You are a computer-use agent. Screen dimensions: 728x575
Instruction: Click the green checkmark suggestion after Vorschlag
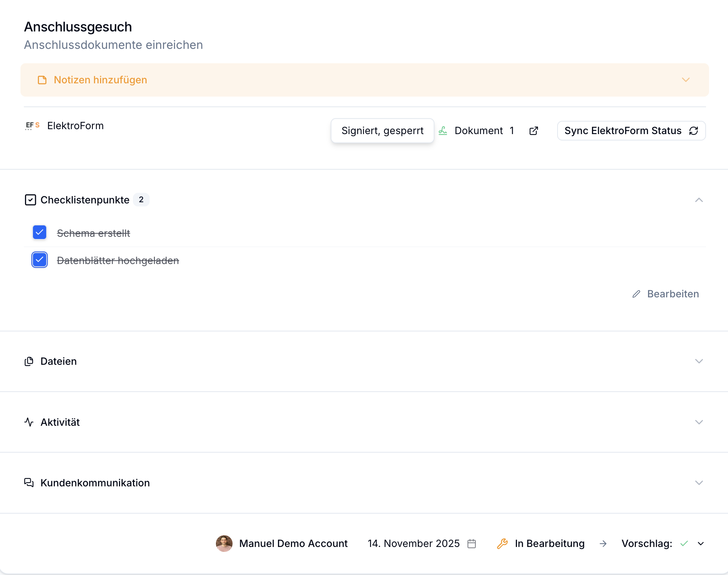tap(684, 544)
